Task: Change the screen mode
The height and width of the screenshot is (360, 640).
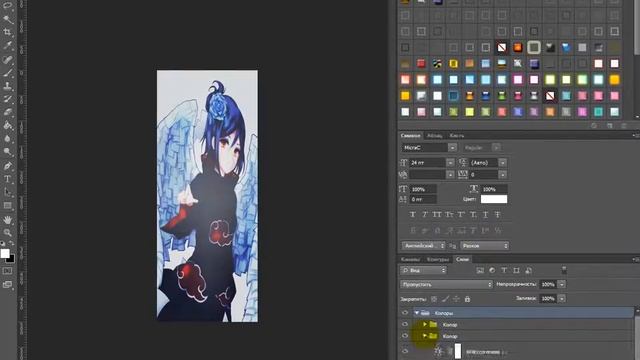Action: click(7, 284)
